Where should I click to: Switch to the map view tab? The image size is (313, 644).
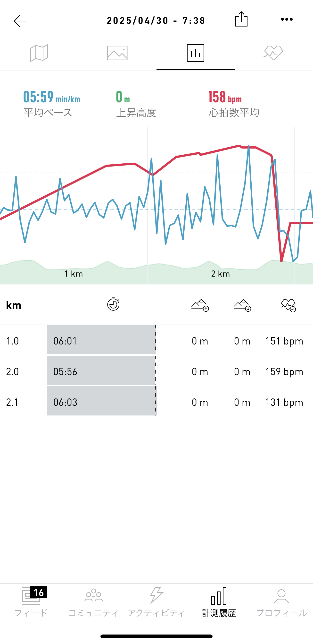tap(39, 53)
